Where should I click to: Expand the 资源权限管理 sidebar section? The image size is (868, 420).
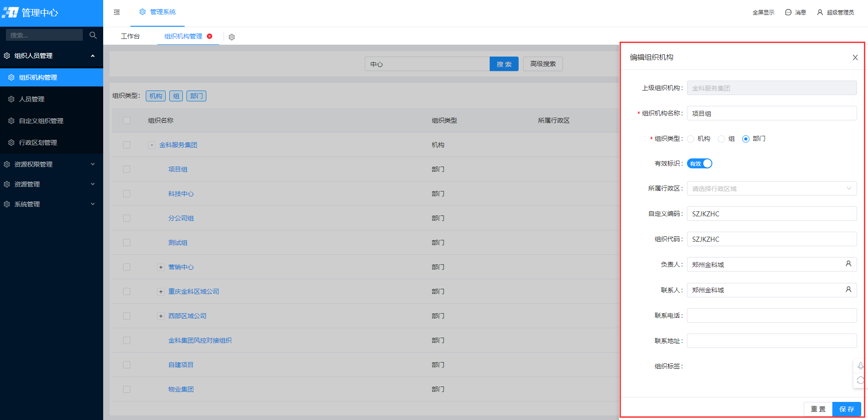coord(52,164)
